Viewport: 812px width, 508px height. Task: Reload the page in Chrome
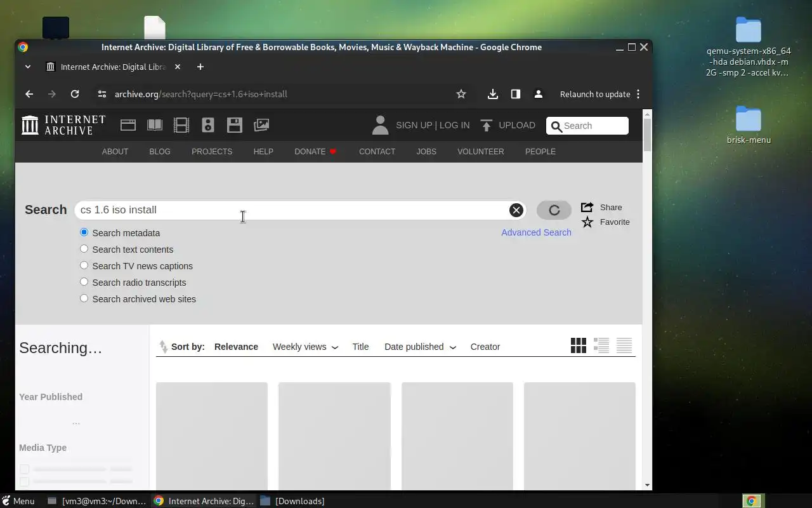(x=75, y=94)
